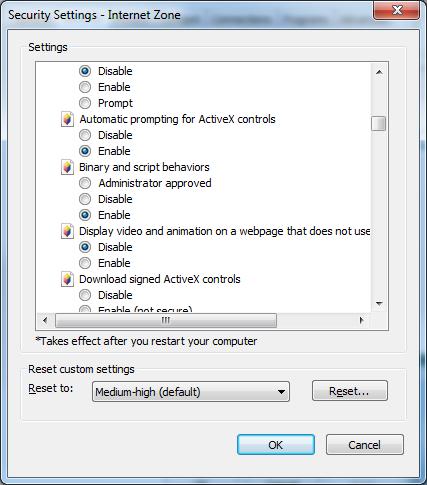Click the vertical scrollbar thumb
This screenshot has width=427, height=485.
coord(379,123)
